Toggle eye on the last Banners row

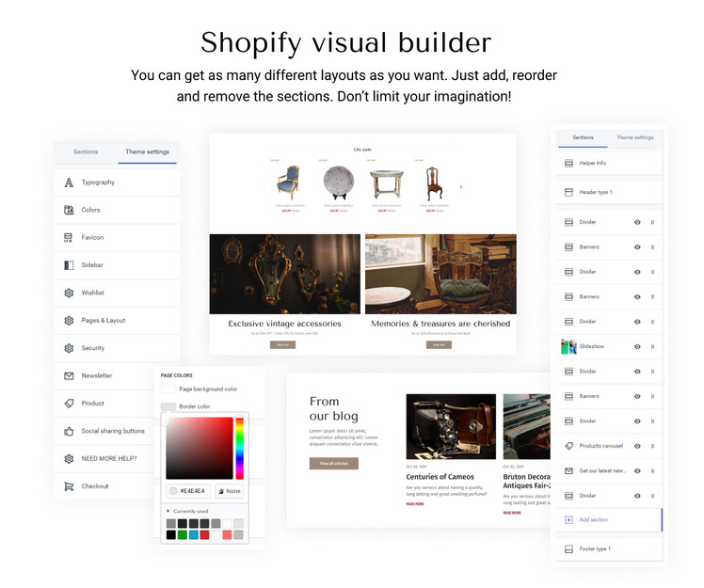[x=637, y=396]
